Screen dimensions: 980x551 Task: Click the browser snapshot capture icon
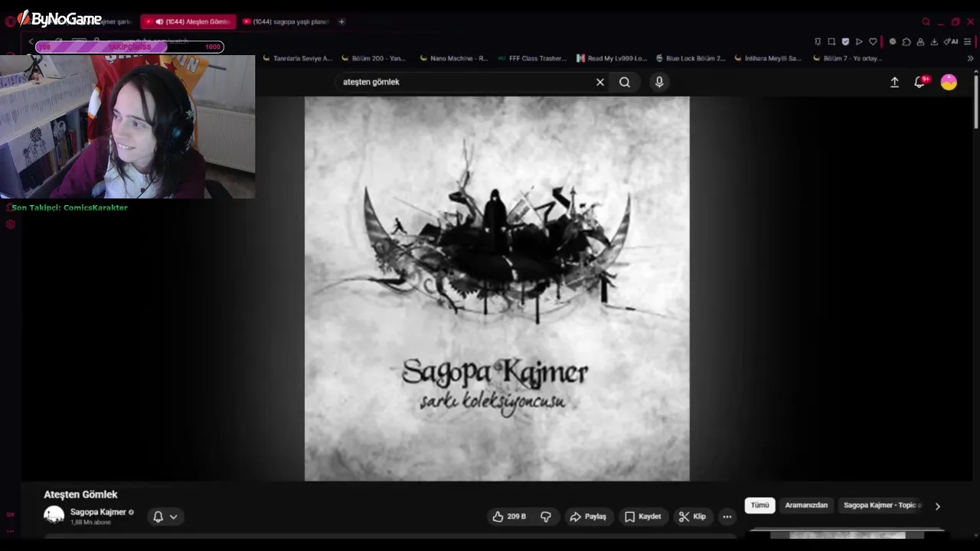[x=831, y=41]
